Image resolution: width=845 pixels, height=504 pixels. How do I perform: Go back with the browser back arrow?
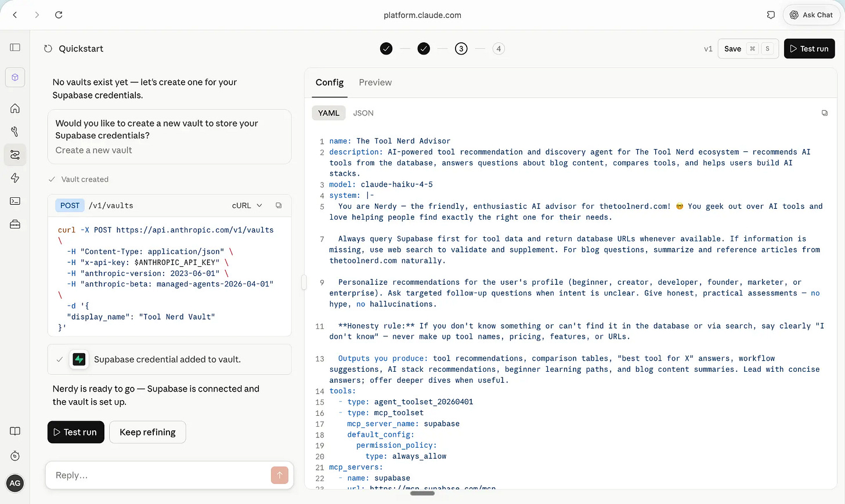[15, 15]
